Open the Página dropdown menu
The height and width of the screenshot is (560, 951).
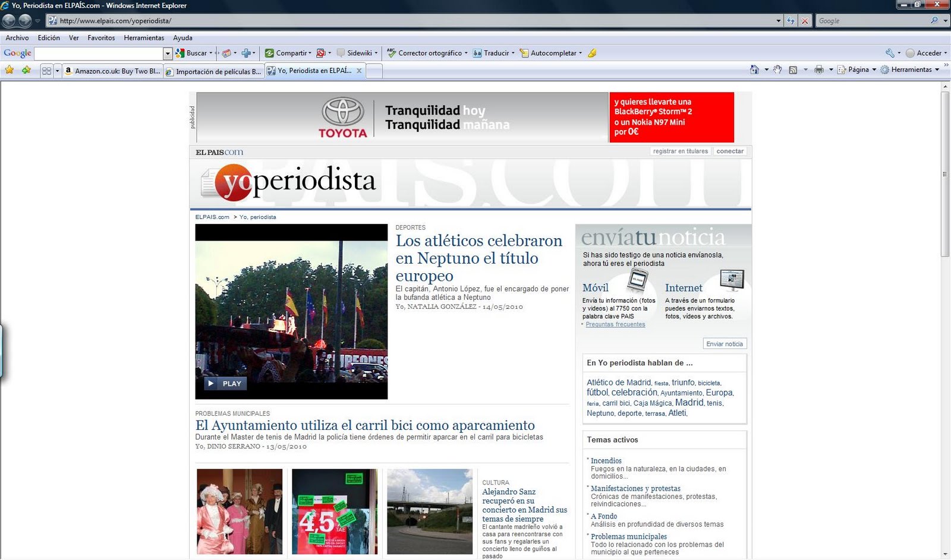coord(858,70)
